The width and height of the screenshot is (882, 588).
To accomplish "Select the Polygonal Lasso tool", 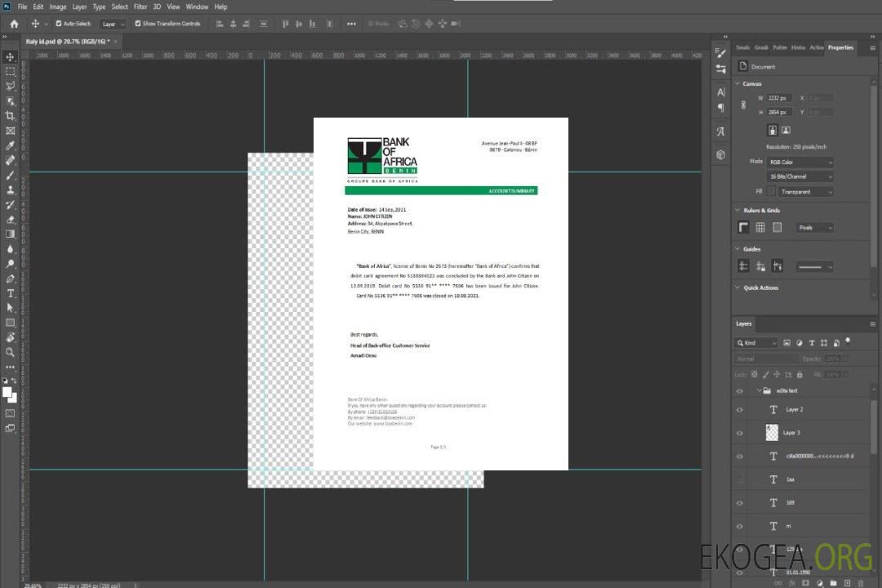I will click(x=10, y=86).
